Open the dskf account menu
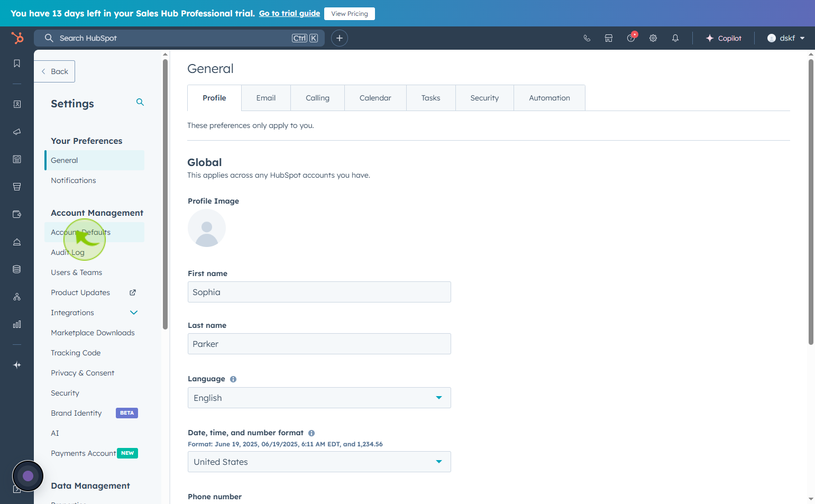The height and width of the screenshot is (504, 815). [x=786, y=38]
